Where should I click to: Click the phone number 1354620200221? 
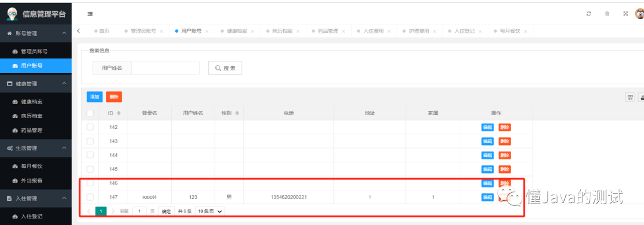[x=289, y=197]
